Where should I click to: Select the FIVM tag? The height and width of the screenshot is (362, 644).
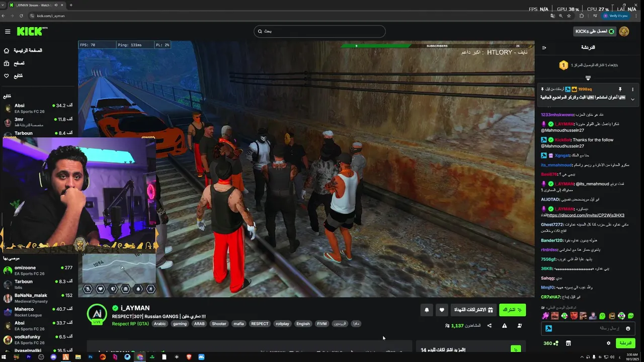(x=321, y=324)
